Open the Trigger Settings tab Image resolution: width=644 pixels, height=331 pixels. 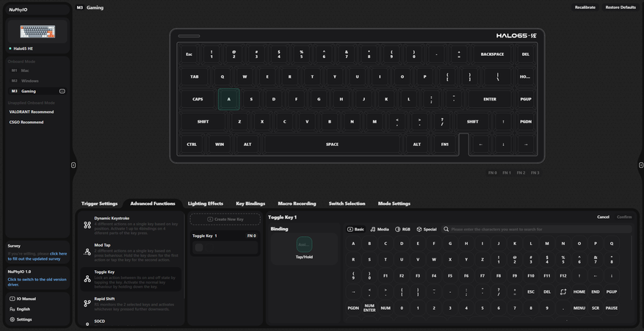click(99, 203)
